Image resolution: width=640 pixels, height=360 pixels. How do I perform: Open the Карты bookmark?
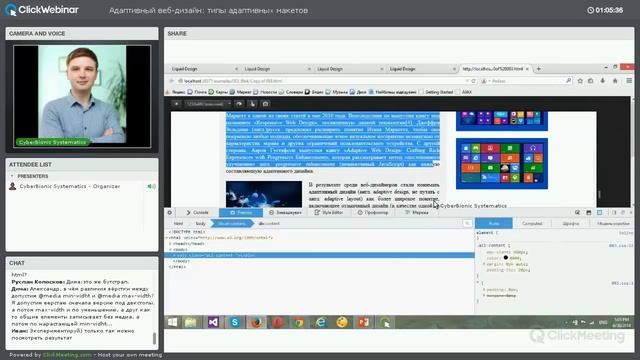(218, 92)
